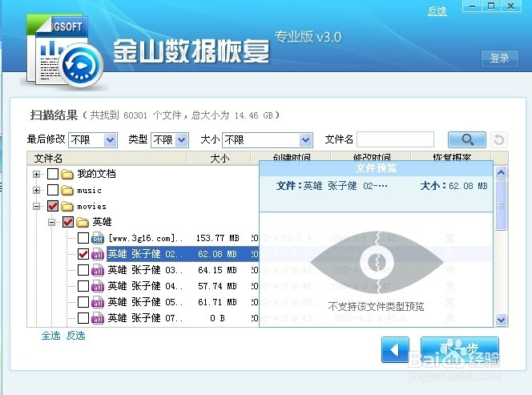Viewport: 532px width, 395px height.
Task: Expand the music tree node
Action: (36, 190)
